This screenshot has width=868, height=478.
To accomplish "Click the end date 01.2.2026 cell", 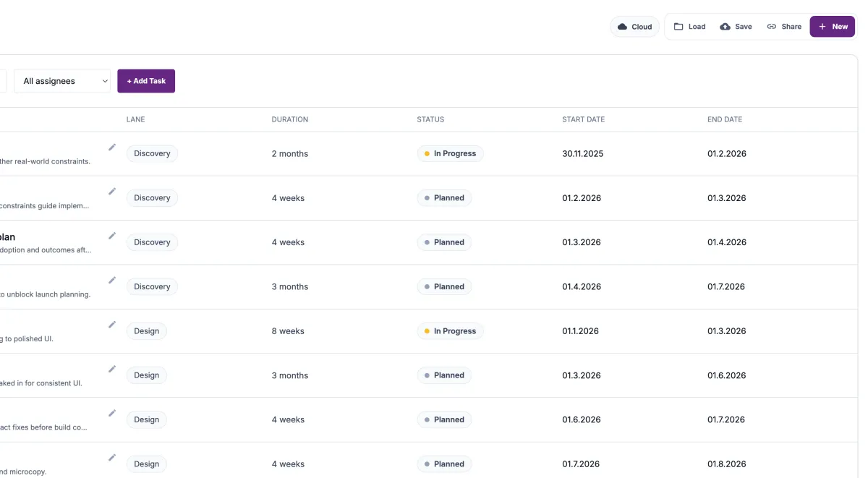I will [726, 153].
